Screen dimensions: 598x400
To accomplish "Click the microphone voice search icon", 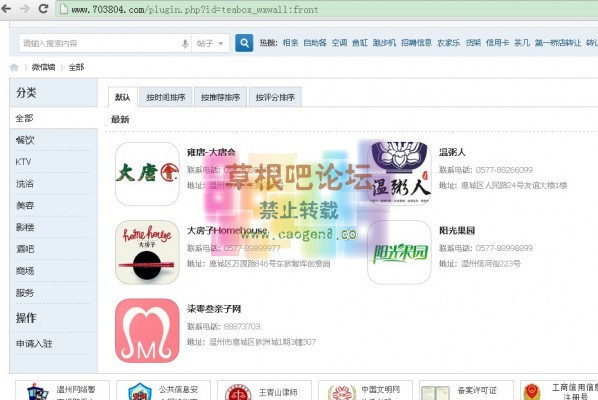I will [x=185, y=43].
